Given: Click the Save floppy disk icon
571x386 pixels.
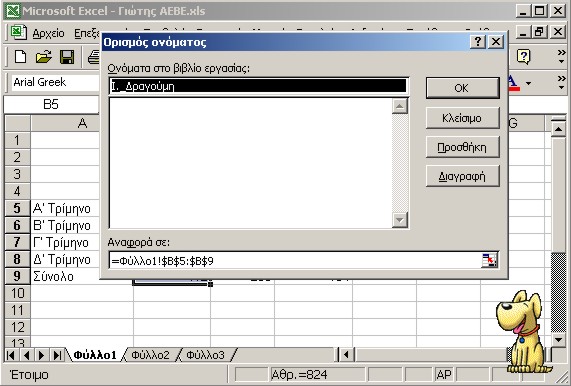Looking at the screenshot, I should [x=67, y=57].
